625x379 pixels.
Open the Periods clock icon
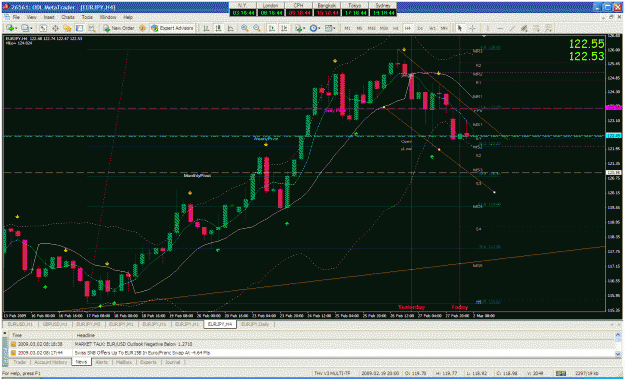(x=314, y=28)
